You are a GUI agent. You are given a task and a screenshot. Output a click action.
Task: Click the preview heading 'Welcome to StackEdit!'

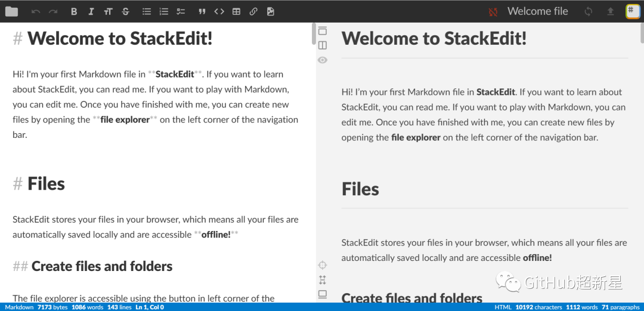click(x=434, y=38)
